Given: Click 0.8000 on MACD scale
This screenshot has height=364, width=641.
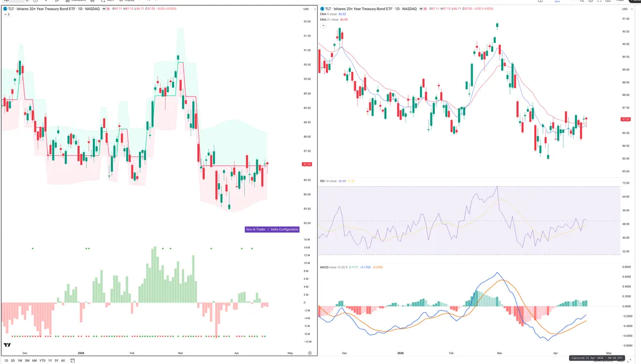Looking at the screenshot, I should pyautogui.click(x=627, y=266).
